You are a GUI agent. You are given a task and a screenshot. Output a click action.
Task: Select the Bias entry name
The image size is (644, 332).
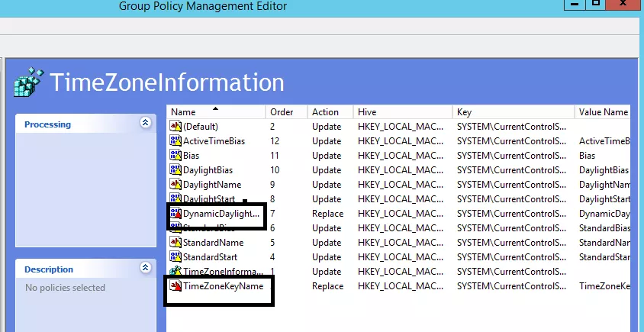tap(191, 156)
